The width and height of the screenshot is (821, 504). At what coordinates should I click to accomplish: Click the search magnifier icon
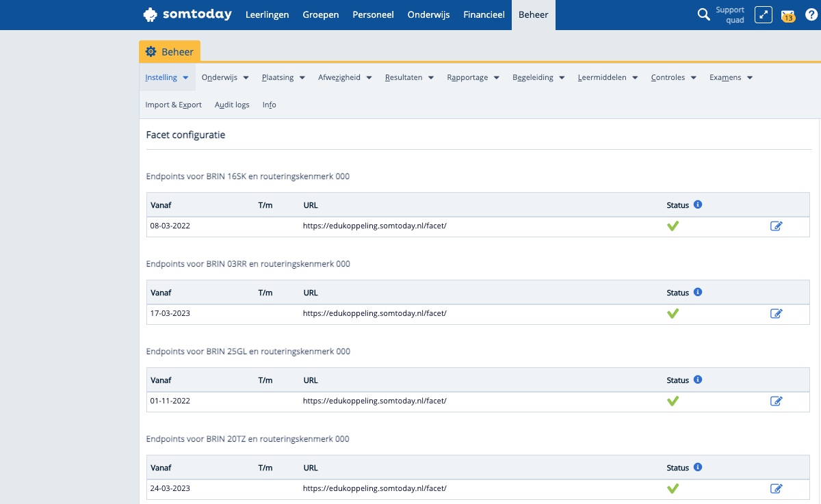[x=703, y=14]
